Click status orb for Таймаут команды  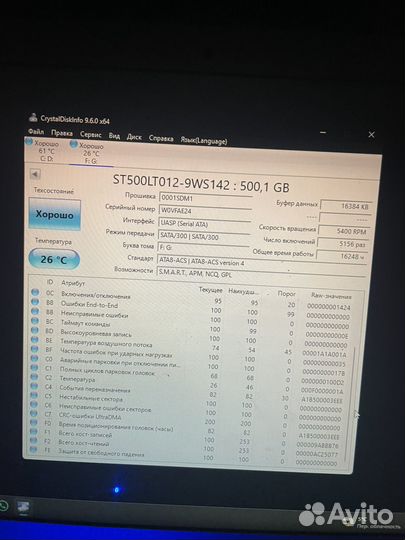[35, 321]
